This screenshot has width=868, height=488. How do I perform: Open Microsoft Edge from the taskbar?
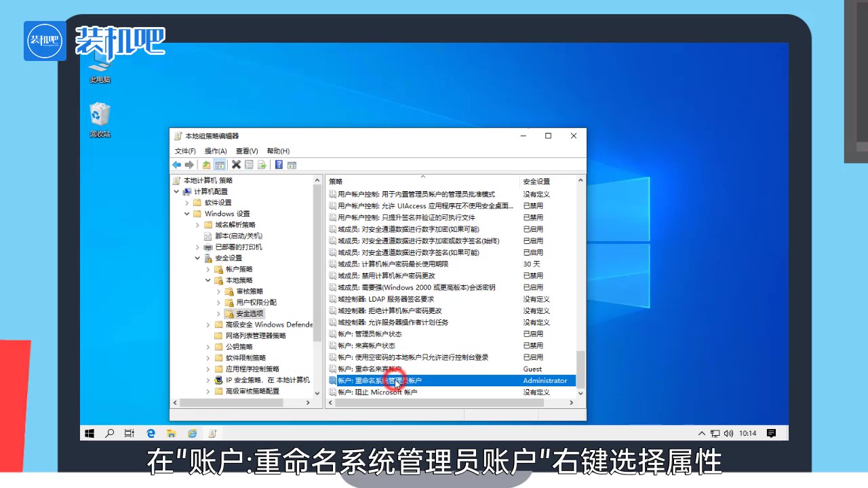tap(151, 433)
